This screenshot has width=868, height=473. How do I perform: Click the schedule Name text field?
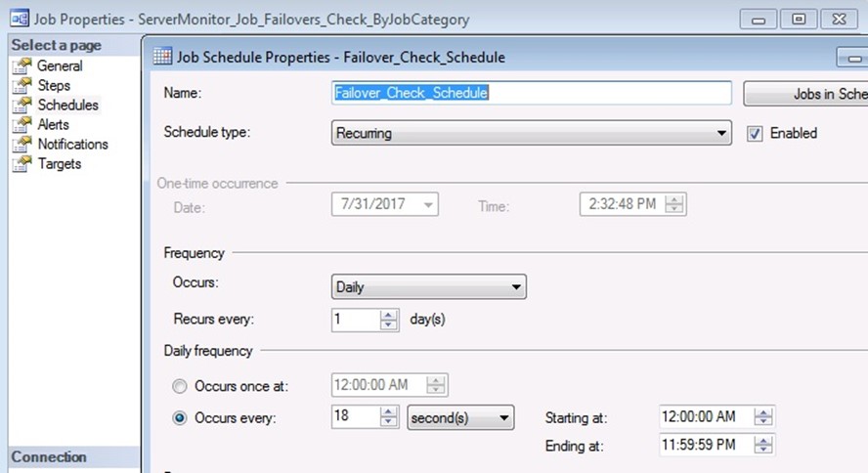531,93
